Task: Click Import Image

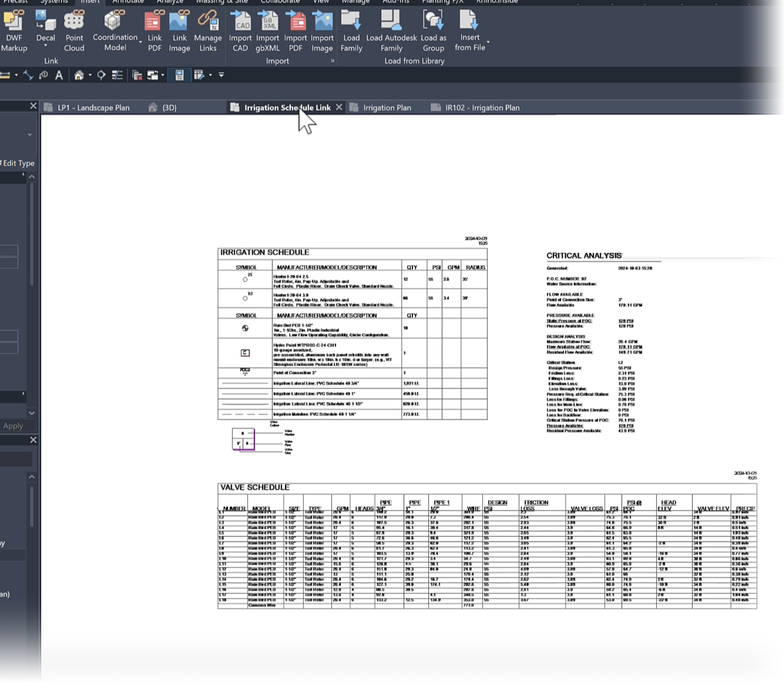Action: (x=322, y=31)
